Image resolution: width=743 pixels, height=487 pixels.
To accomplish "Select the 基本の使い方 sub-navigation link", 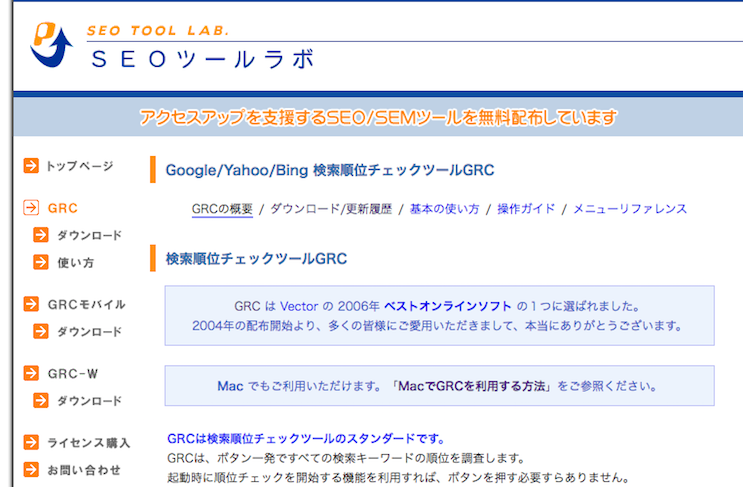I will tap(444, 209).
